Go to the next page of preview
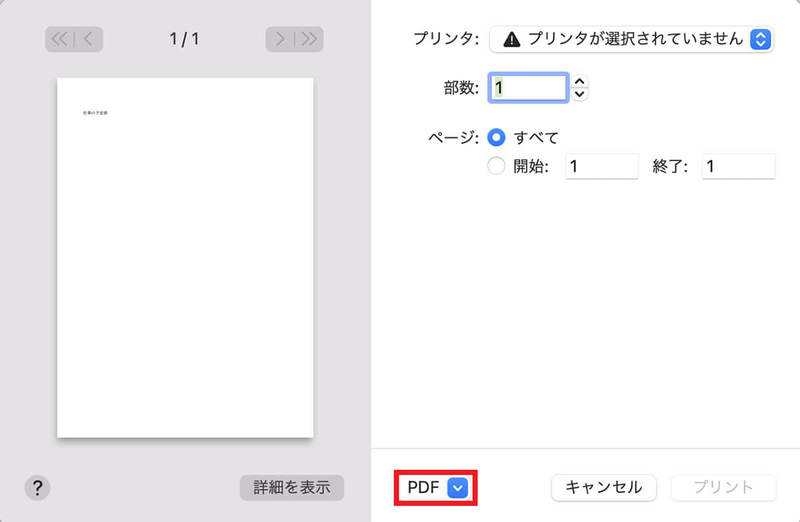800x522 pixels. pyautogui.click(x=280, y=39)
